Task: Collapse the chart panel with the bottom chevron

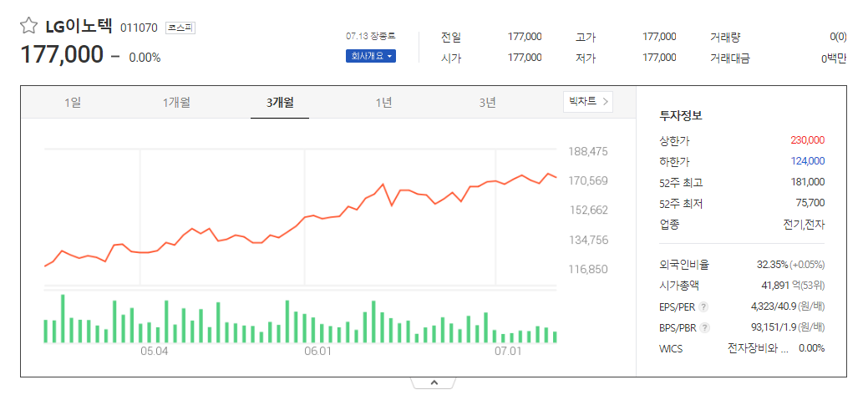Action: [x=434, y=382]
